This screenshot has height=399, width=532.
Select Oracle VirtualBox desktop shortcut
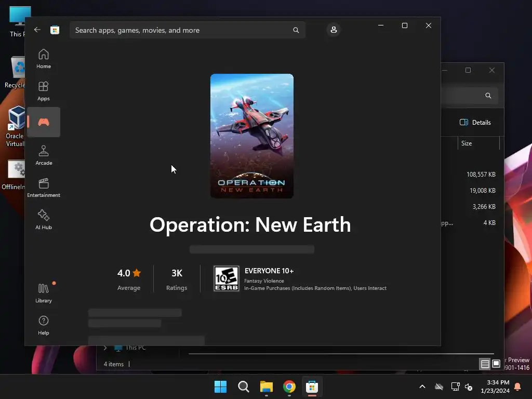[15, 126]
